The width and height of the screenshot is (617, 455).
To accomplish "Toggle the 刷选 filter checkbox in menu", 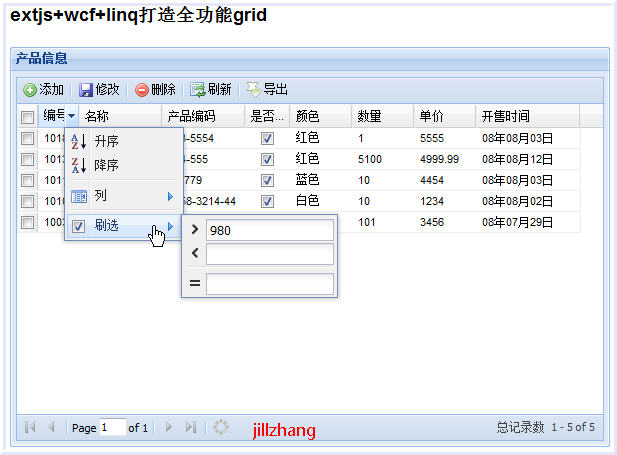I will tap(79, 227).
